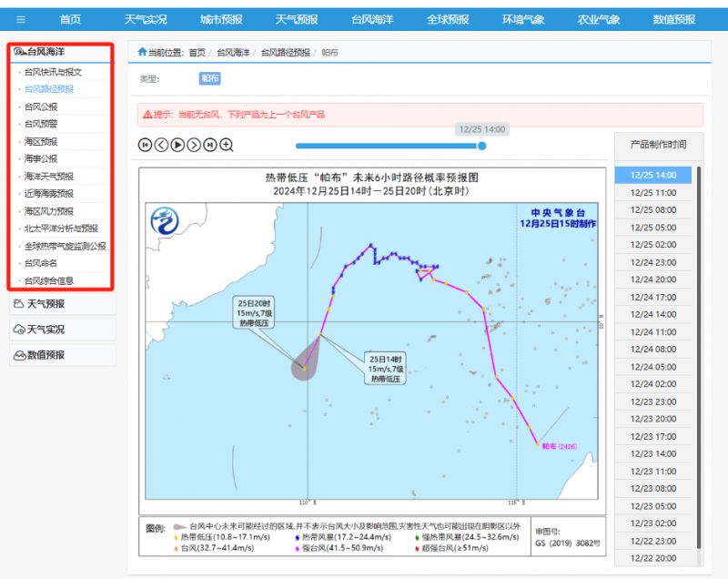Select product time 12/23 20:00
Viewport: 728px width, 579px height.
[653, 419]
